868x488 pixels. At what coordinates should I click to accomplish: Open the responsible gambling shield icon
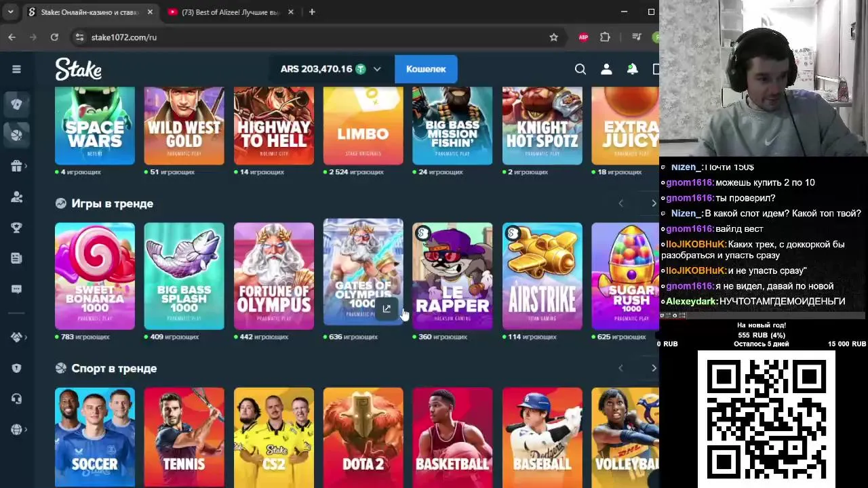17,368
